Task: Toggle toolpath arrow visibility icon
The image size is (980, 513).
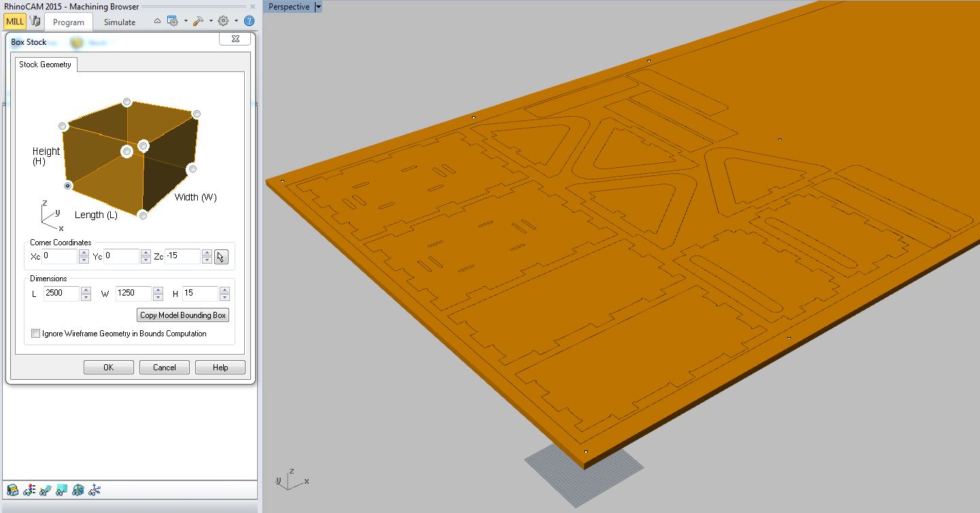Action: [x=46, y=489]
